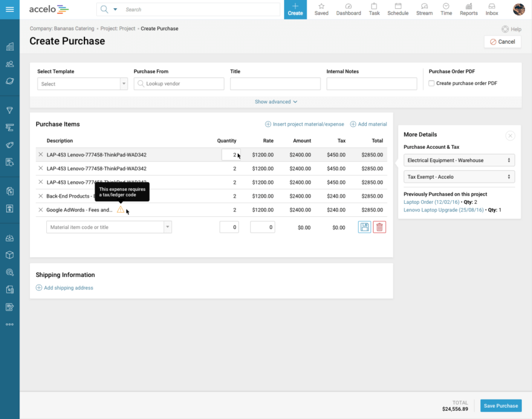Enable Create purchase order PDF checkbox
532x419 pixels.
click(431, 83)
